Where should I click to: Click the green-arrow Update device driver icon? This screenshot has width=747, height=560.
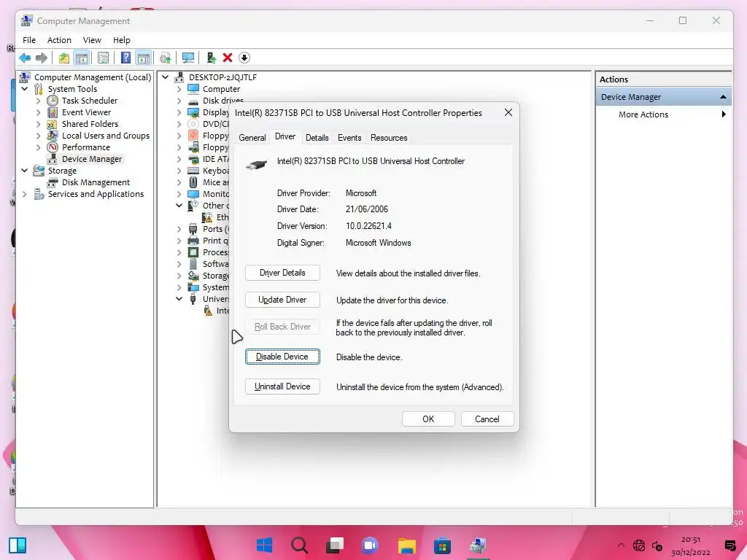tap(212, 58)
